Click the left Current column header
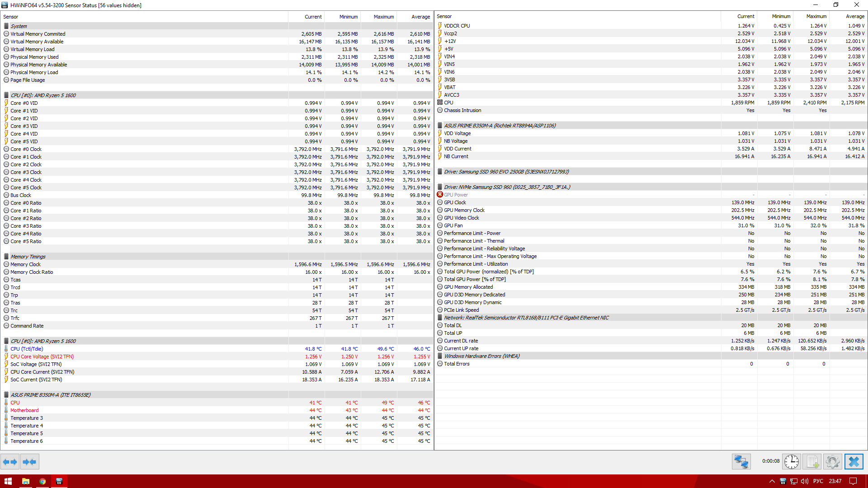This screenshot has height=488, width=868. point(313,17)
